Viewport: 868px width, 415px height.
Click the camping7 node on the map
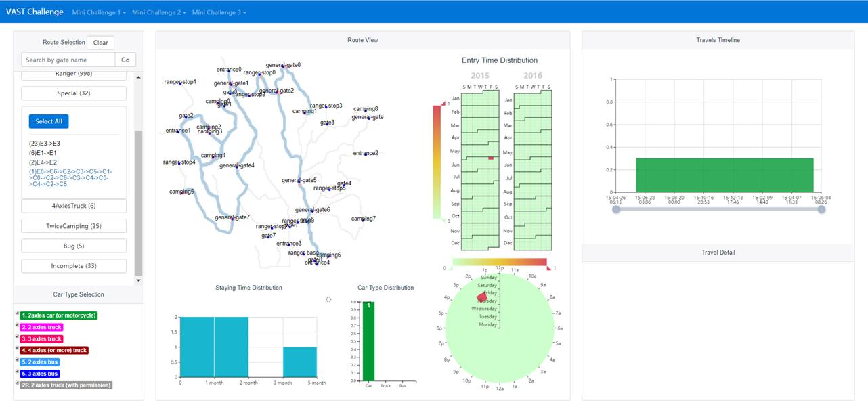[364, 219]
